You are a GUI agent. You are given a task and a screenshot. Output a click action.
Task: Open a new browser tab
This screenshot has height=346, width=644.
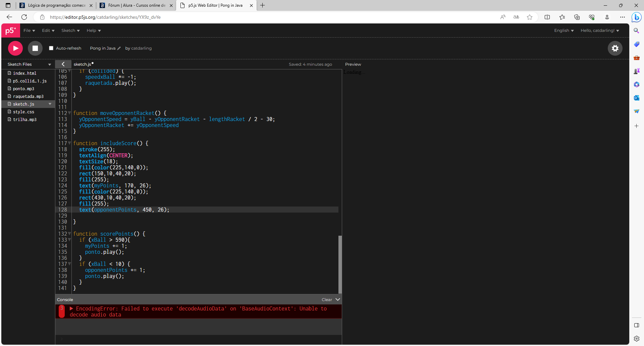pyautogui.click(x=263, y=5)
